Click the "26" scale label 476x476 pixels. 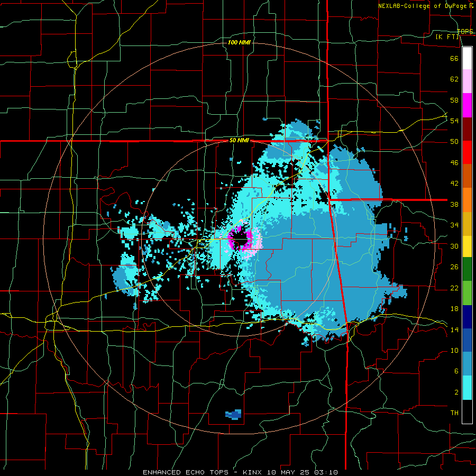[x=454, y=267]
